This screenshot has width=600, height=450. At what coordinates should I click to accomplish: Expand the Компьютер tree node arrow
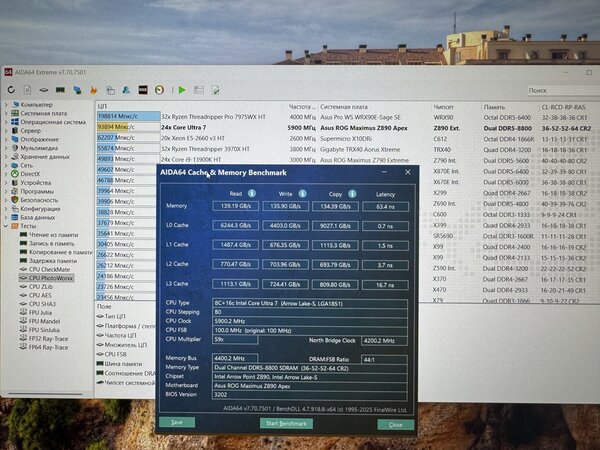6,104
